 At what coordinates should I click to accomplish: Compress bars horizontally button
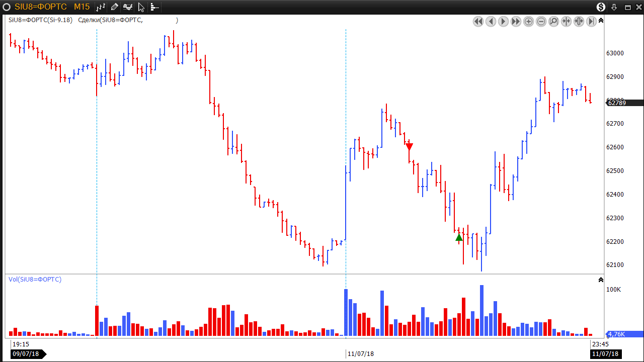point(566,21)
